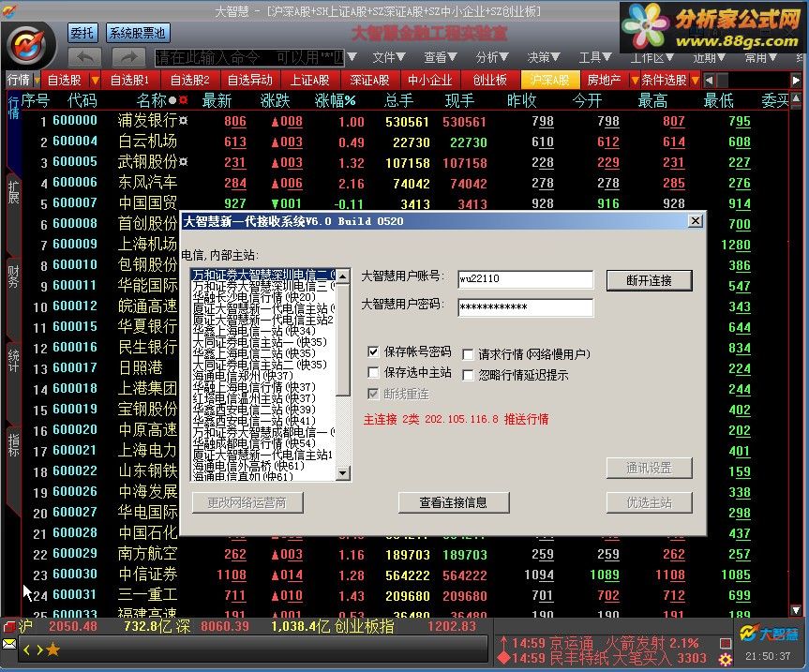Click server list scroll-down arrow
Image resolution: width=809 pixels, height=672 pixels.
click(342, 473)
